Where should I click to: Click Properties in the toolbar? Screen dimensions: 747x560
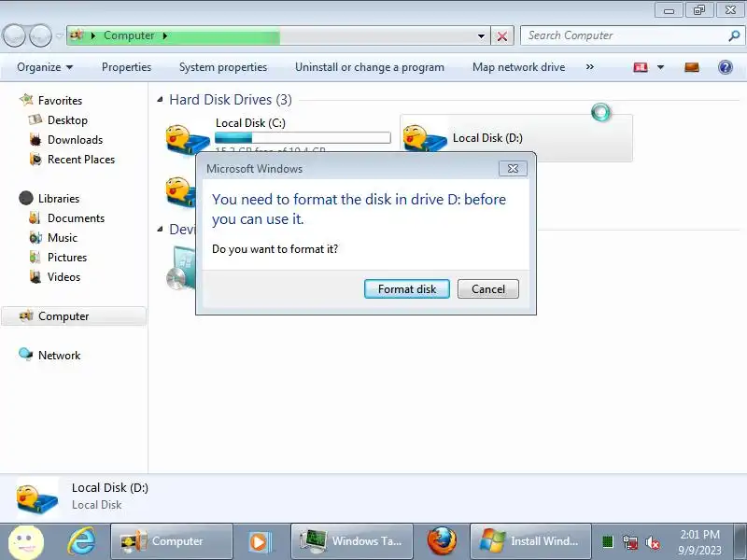[x=126, y=67]
